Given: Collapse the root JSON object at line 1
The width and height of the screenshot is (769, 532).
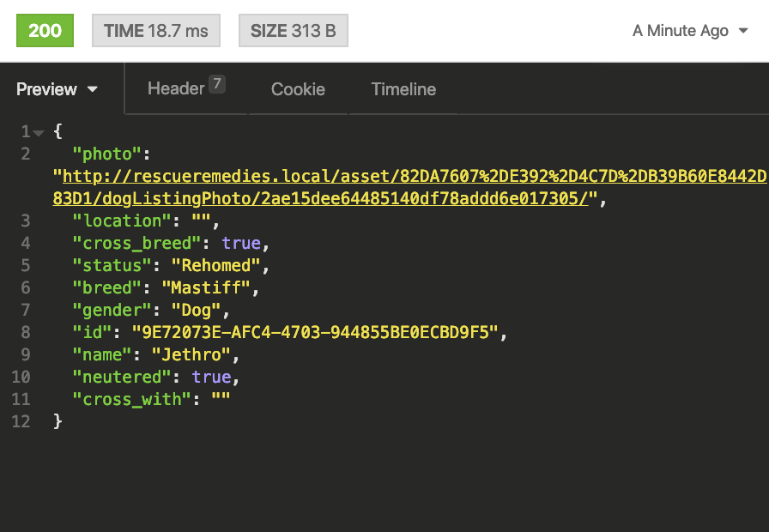Looking at the screenshot, I should point(39,132).
